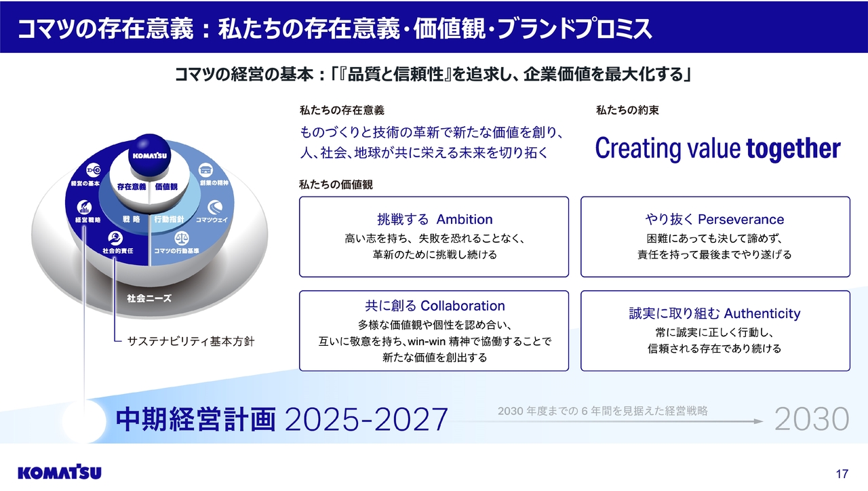Click the やり抜く Perseverance value box

point(715,237)
